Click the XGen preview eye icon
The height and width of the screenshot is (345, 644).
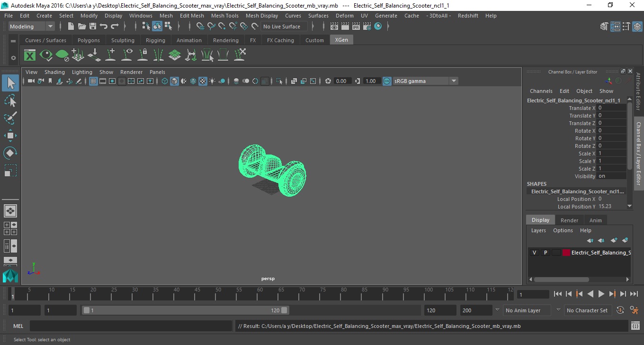point(46,55)
